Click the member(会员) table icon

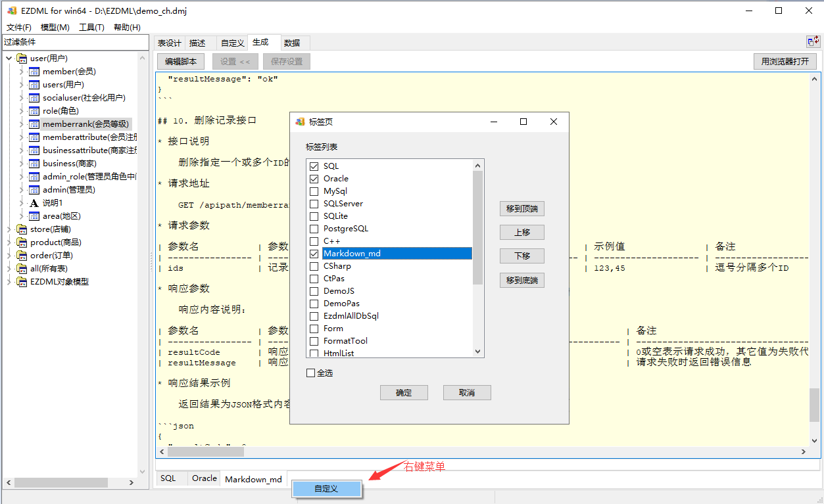[x=34, y=72]
